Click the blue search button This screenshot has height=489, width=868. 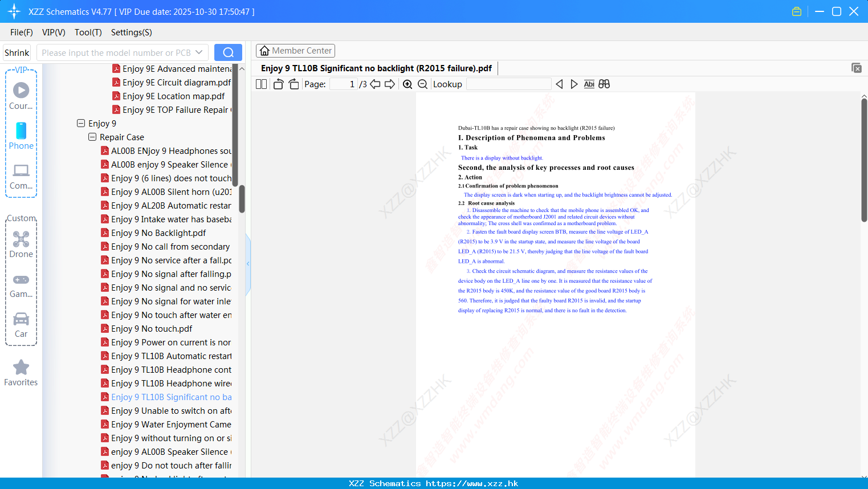tap(228, 52)
